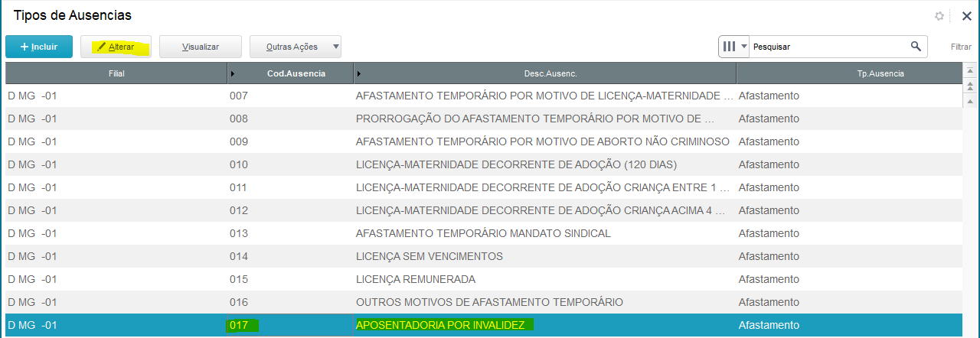Image resolution: width=980 pixels, height=338 pixels.
Task: Select LICENÇA-MATERNIDADE ADOÇÃO CRIANÇA ACIMA 4 row
Action: coord(484,210)
